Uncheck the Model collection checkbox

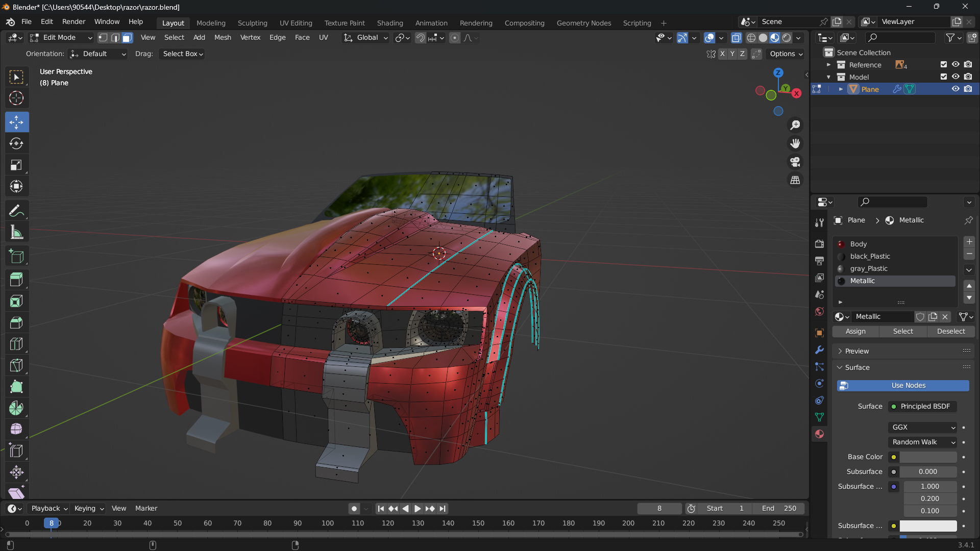pyautogui.click(x=943, y=77)
